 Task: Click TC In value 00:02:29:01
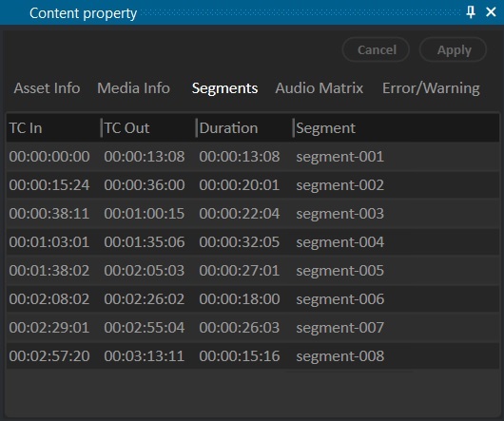(x=49, y=328)
